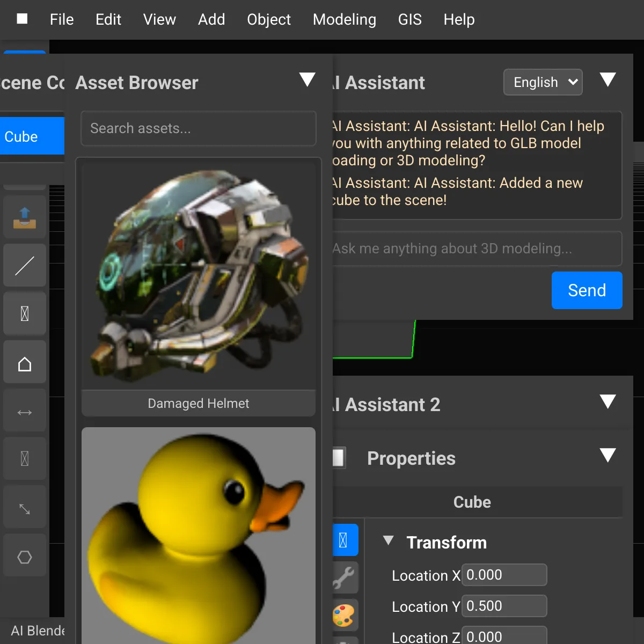
Task: Click the Transform section heading
Action: click(447, 543)
